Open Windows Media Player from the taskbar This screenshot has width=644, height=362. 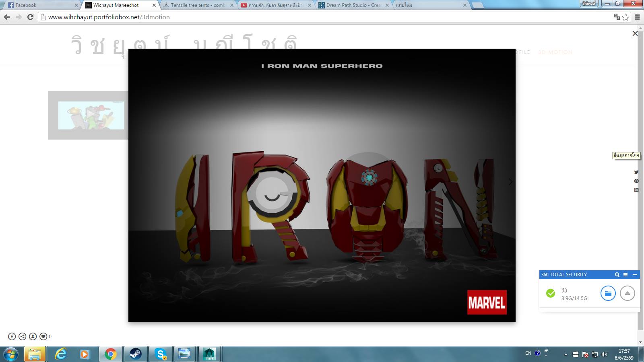(85, 354)
